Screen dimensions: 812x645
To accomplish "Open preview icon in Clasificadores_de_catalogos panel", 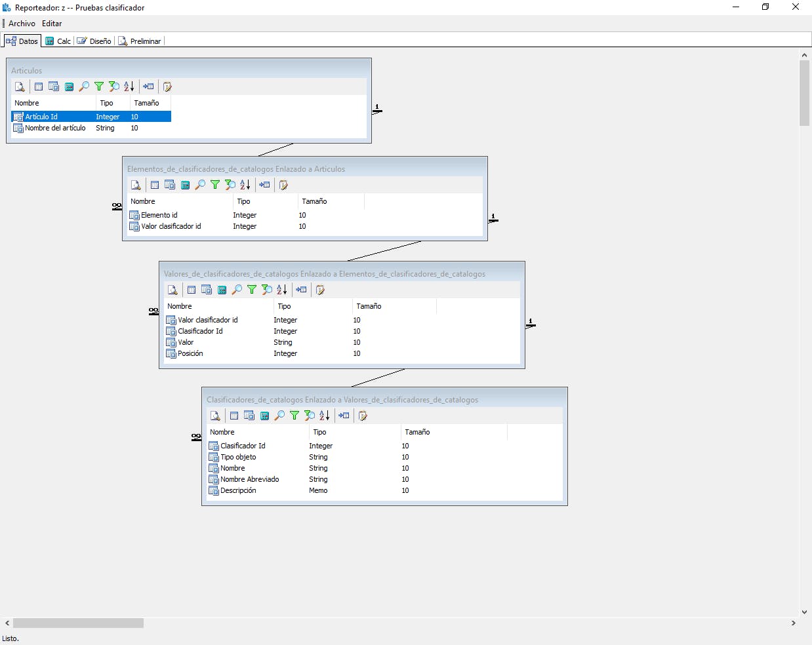I will click(215, 416).
